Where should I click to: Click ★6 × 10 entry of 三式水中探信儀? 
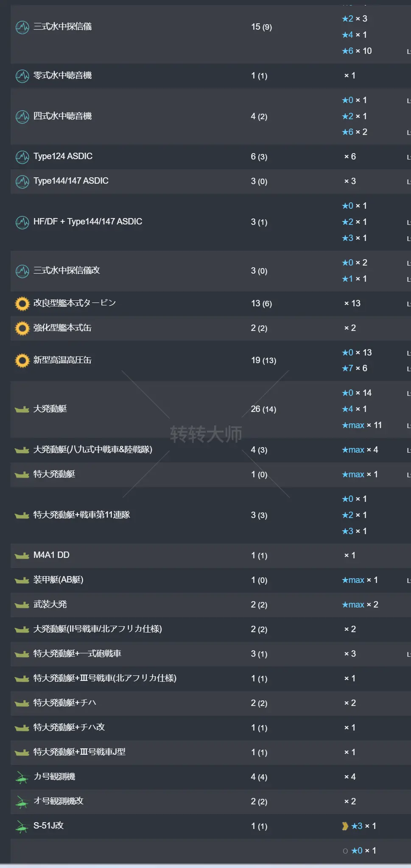[357, 51]
